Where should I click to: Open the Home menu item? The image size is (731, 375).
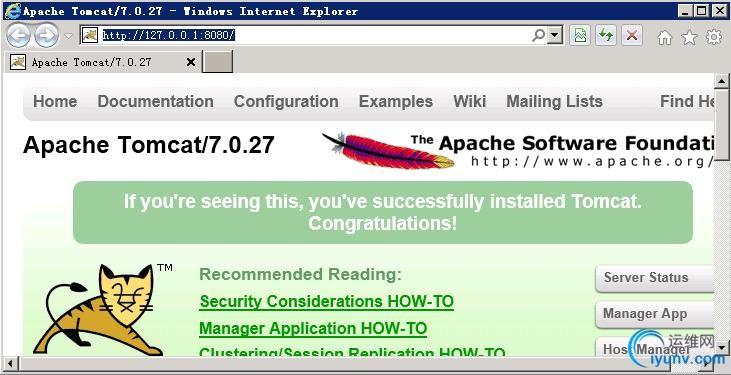[55, 101]
